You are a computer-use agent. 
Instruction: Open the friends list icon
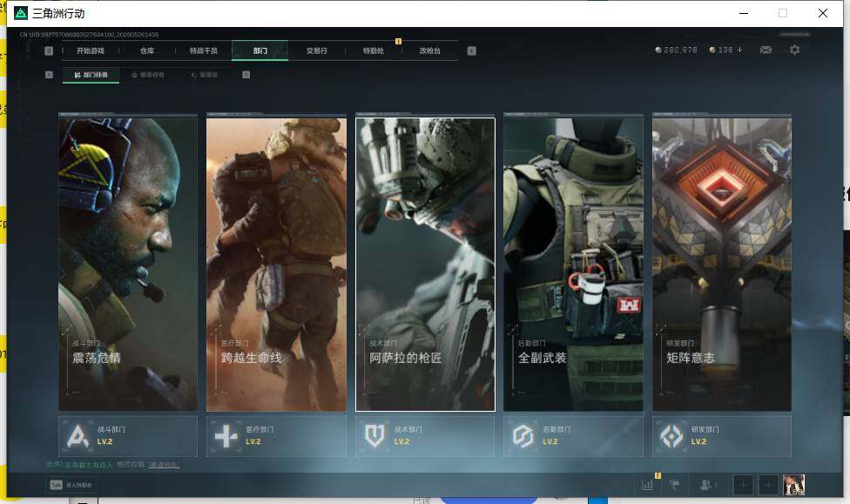(707, 485)
